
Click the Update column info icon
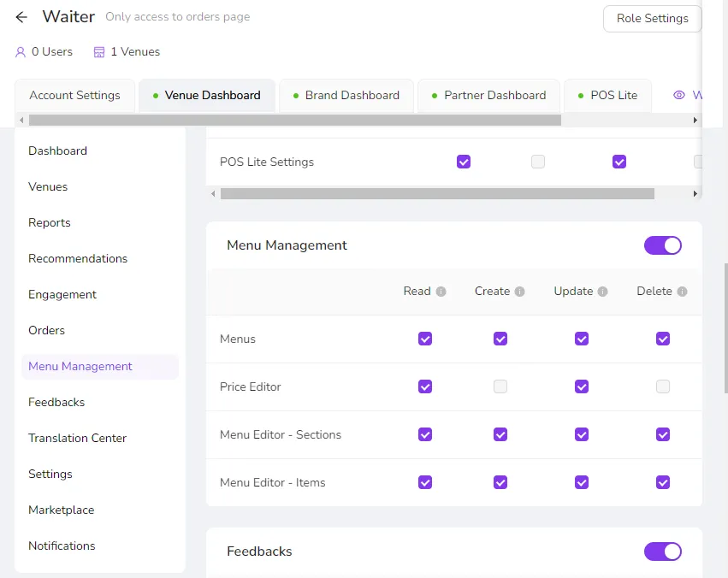coord(602,292)
